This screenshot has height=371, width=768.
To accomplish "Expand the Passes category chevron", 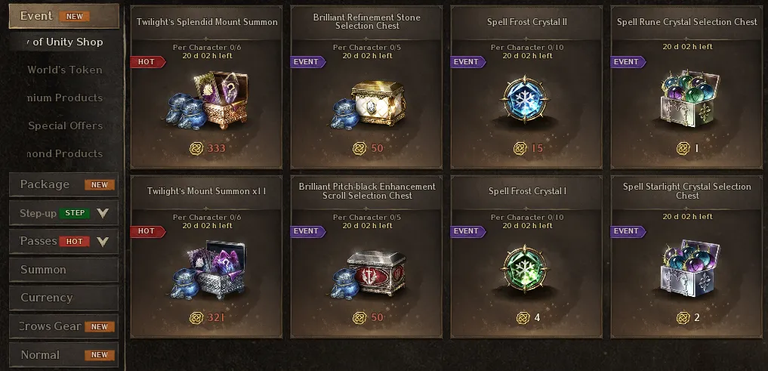I will [x=102, y=241].
